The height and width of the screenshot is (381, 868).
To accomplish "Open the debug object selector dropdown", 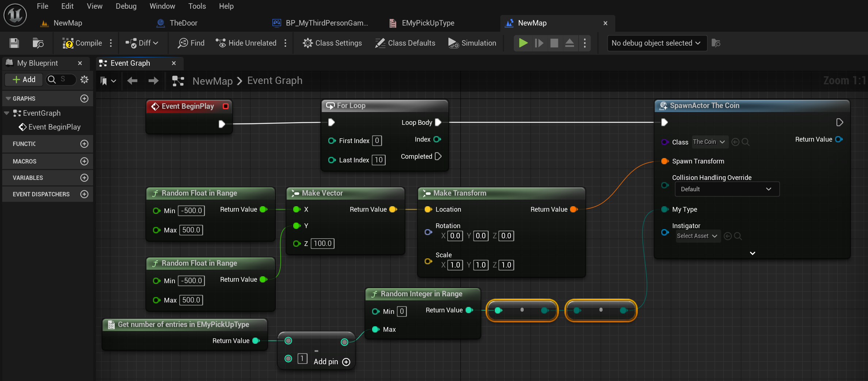I will tap(657, 43).
